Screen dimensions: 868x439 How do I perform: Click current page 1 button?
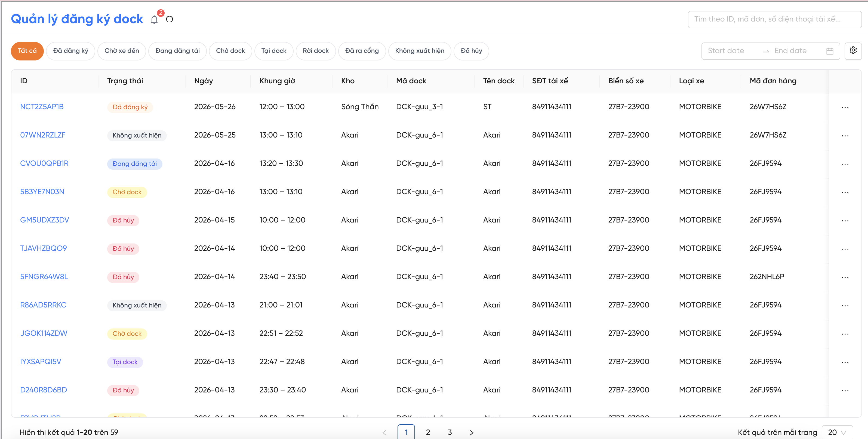coord(406,432)
